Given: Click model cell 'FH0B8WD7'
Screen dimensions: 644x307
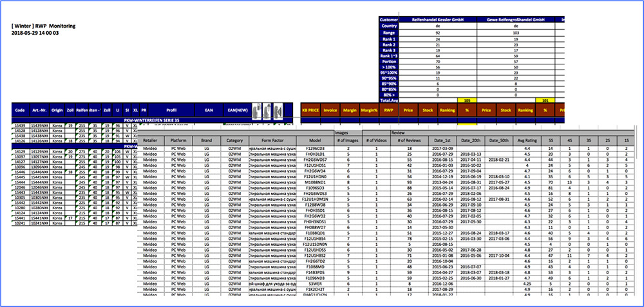Looking at the screenshot, I should pyautogui.click(x=314, y=227).
